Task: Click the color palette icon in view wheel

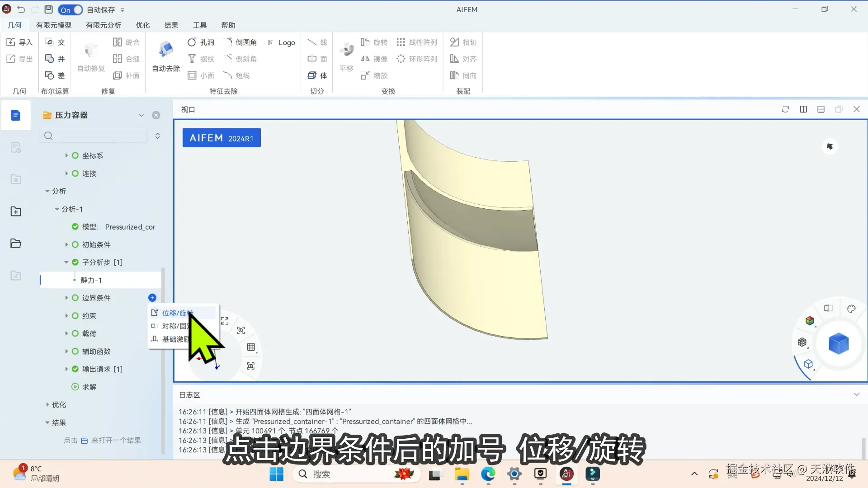Action: pos(851,309)
